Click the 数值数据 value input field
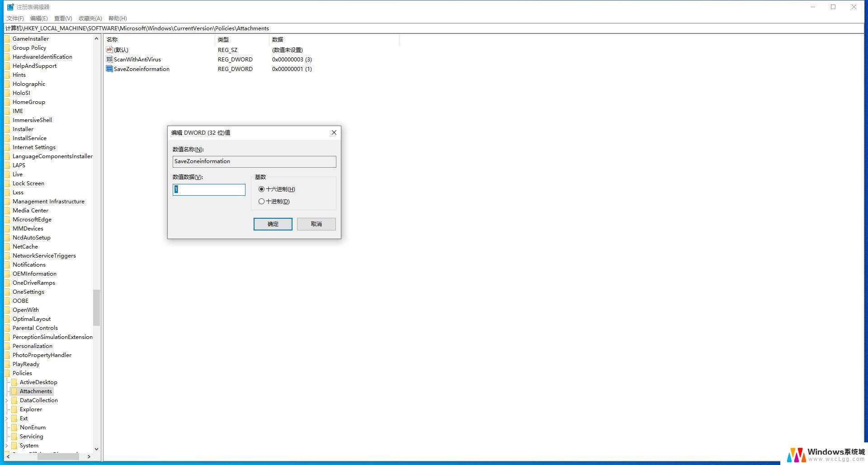Viewport: 868px width, 465px height. click(x=209, y=190)
